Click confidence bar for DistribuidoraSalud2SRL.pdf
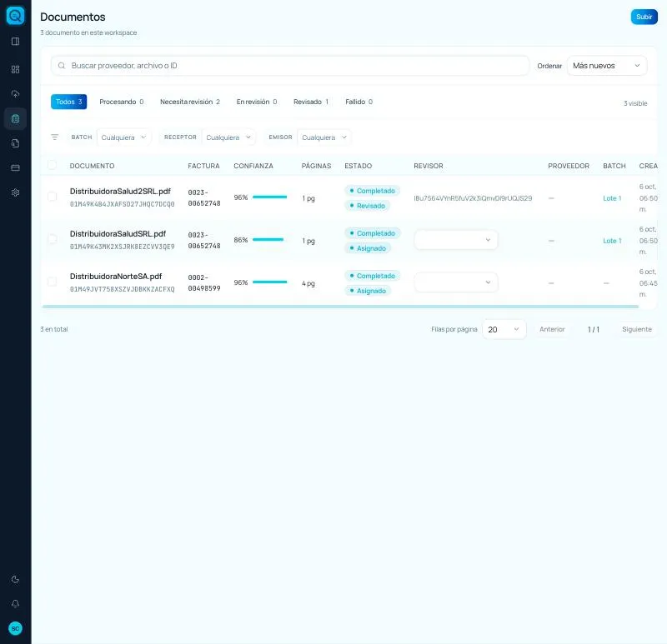 tap(269, 197)
